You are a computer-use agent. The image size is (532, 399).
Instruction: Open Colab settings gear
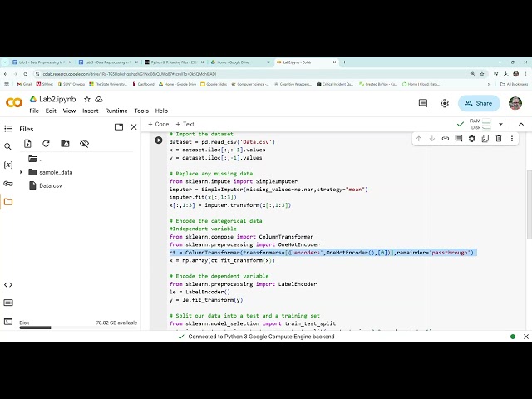(x=445, y=103)
